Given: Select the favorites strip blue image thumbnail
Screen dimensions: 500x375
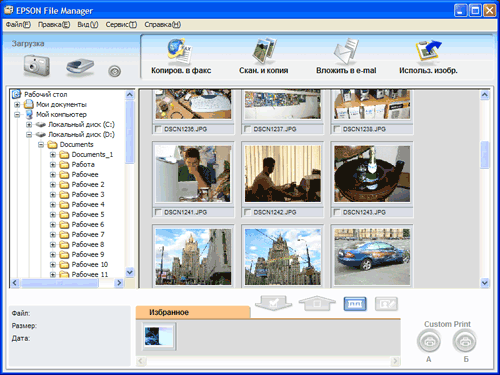Looking at the screenshot, I should (159, 336).
